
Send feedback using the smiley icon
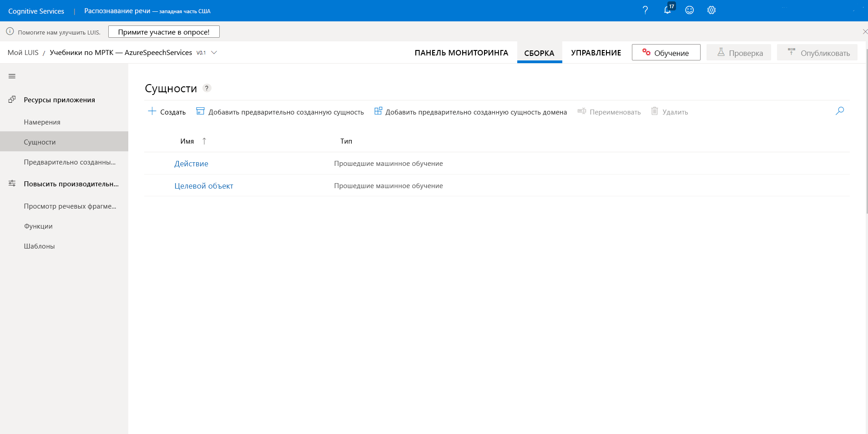[x=689, y=10]
